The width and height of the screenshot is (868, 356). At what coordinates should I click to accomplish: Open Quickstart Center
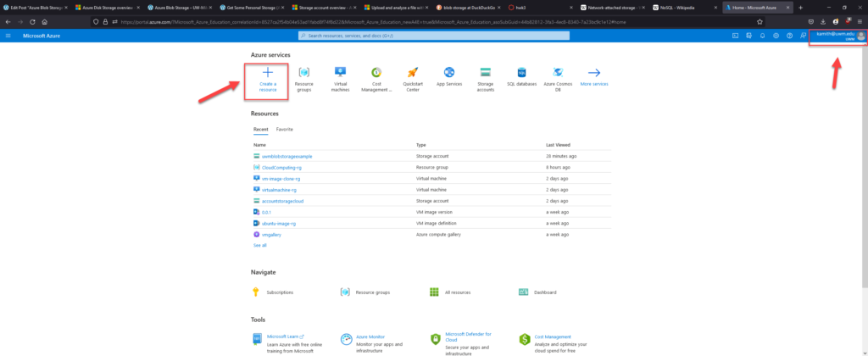[413, 79]
